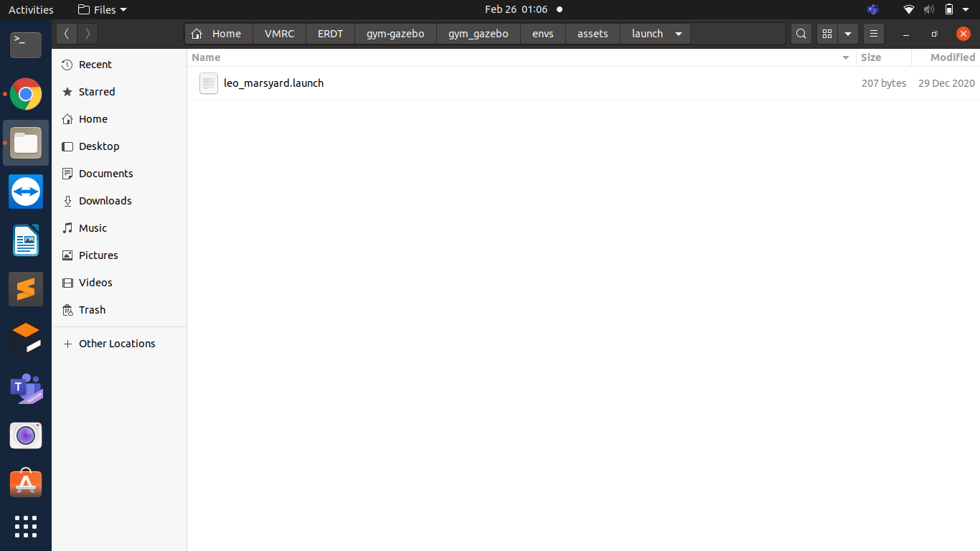Open Activities overview
980x551 pixels.
pos(31,9)
